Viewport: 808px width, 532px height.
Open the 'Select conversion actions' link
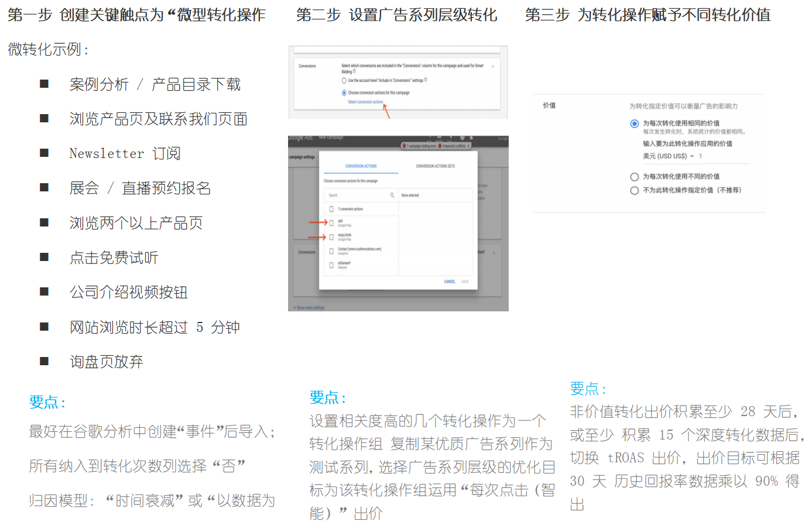click(365, 102)
